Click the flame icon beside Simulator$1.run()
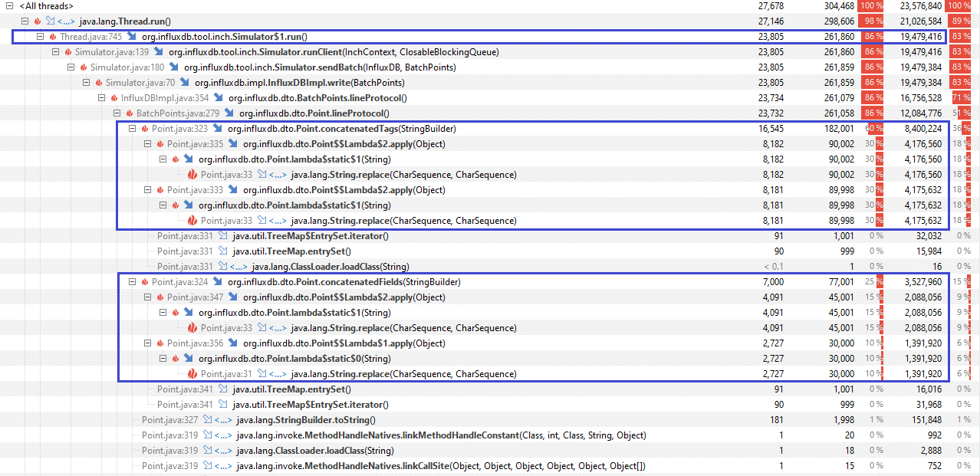Viewport: 980px width, 476px height. pos(51,36)
